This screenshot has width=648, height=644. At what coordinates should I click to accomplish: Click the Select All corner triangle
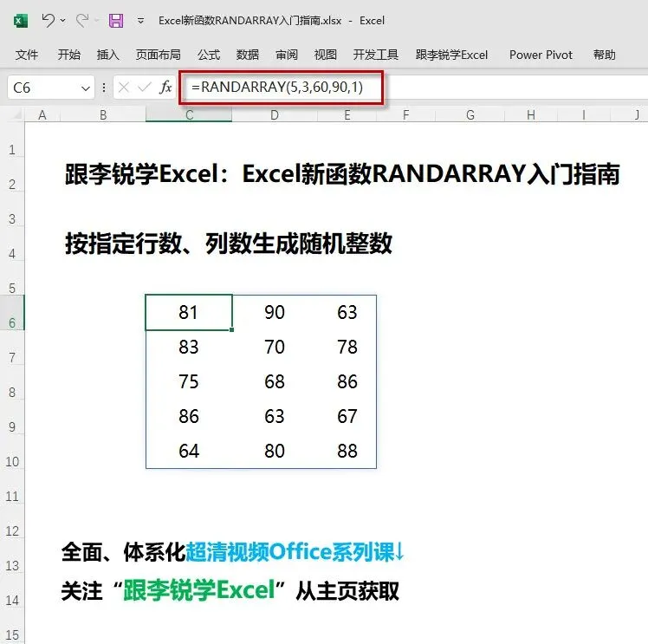[x=16, y=114]
